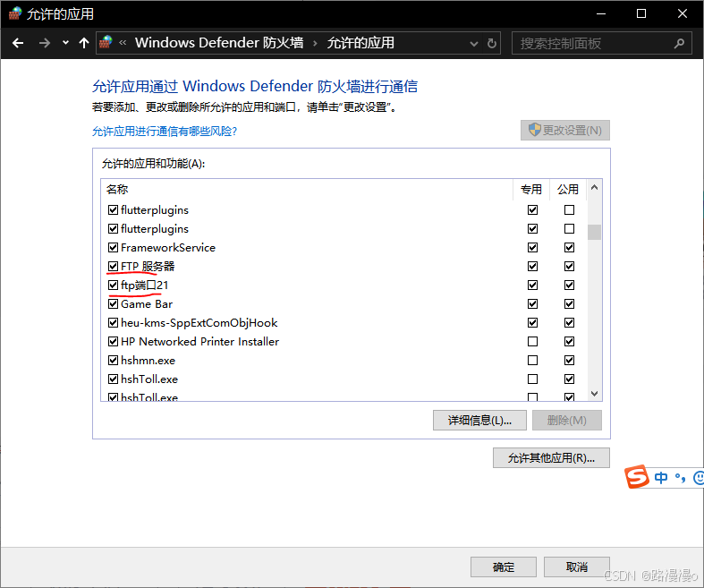
Task: Click the 公用 column header
Action: [568, 189]
